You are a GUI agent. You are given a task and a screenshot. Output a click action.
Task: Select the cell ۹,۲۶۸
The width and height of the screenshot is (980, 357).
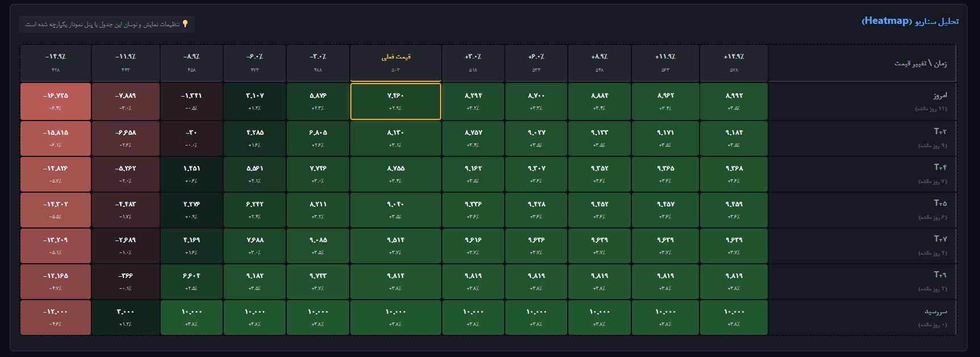click(x=734, y=174)
